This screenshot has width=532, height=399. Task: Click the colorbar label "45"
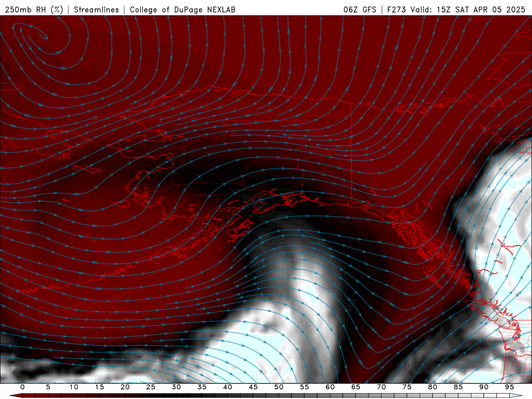(253, 387)
